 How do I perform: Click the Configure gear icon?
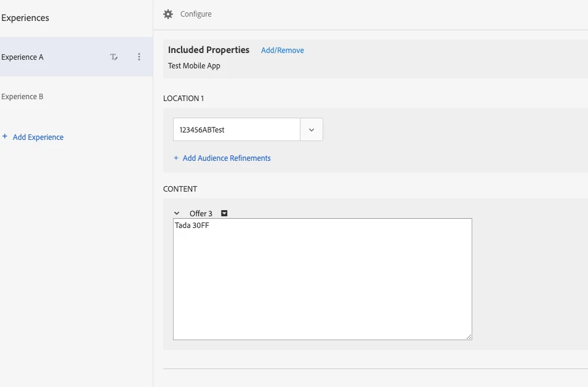point(168,14)
